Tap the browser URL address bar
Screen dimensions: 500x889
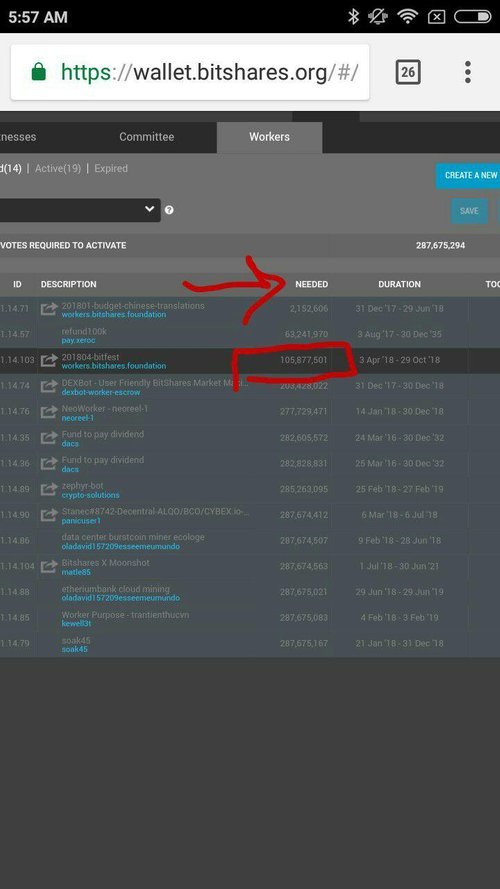pos(190,72)
